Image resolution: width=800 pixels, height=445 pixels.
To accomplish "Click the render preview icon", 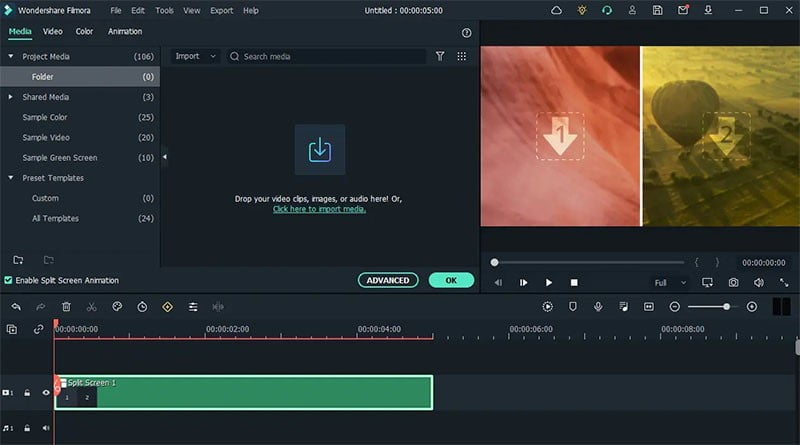I will 547,307.
